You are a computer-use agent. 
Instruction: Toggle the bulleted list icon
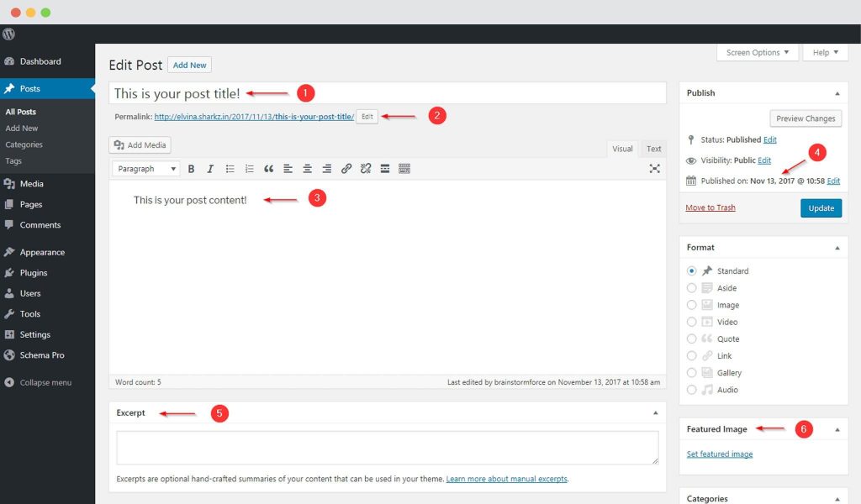tap(230, 169)
